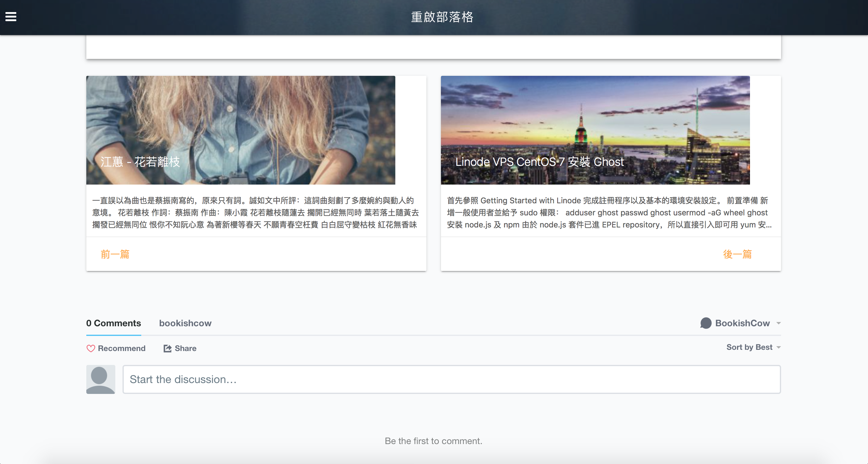Click the Recommend text label

pos(122,348)
